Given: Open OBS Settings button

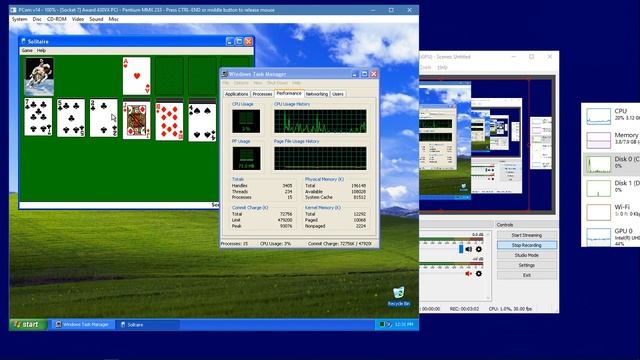Looking at the screenshot, I should (527, 265).
